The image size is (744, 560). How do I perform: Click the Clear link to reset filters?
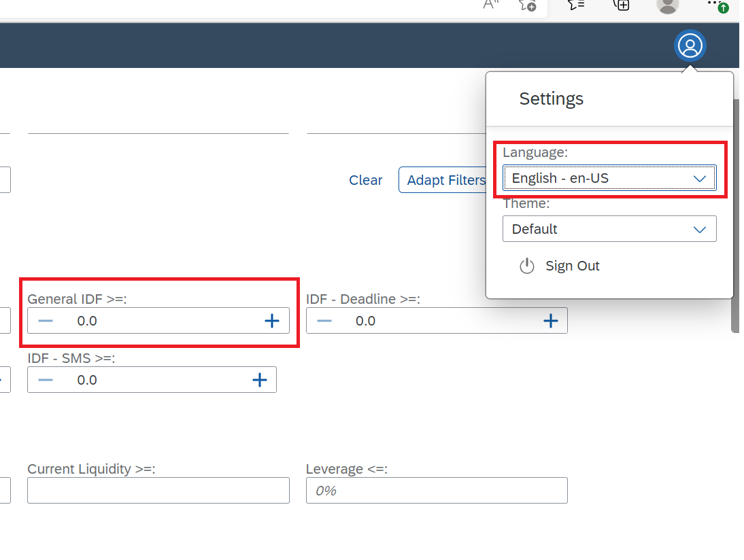coord(365,180)
